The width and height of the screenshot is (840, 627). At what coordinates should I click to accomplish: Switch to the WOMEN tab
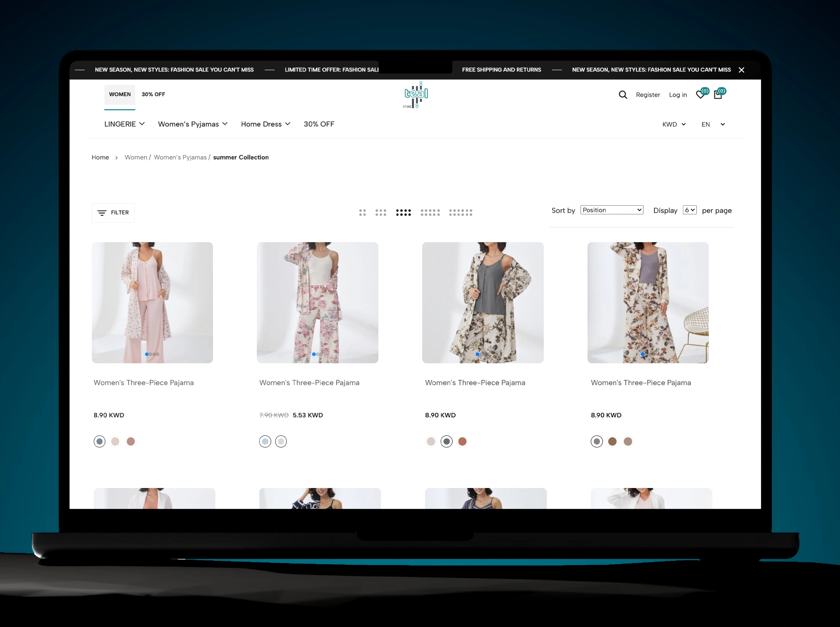coord(120,94)
